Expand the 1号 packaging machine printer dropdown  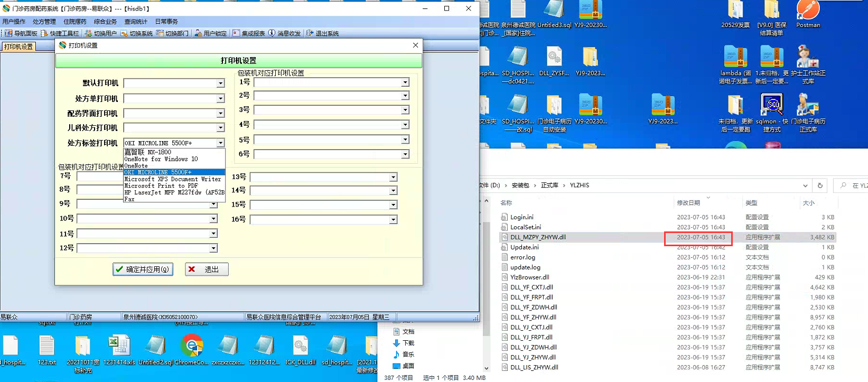pos(405,82)
